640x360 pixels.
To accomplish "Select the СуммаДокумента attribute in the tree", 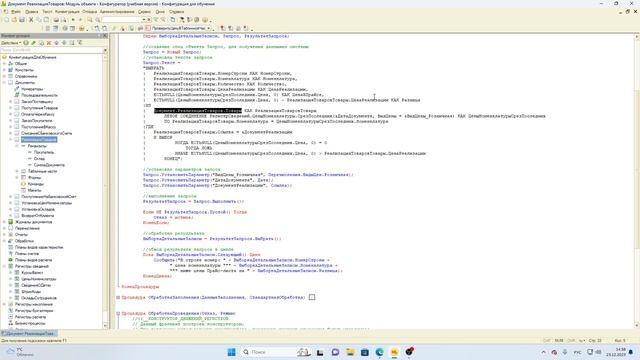I will [x=49, y=165].
